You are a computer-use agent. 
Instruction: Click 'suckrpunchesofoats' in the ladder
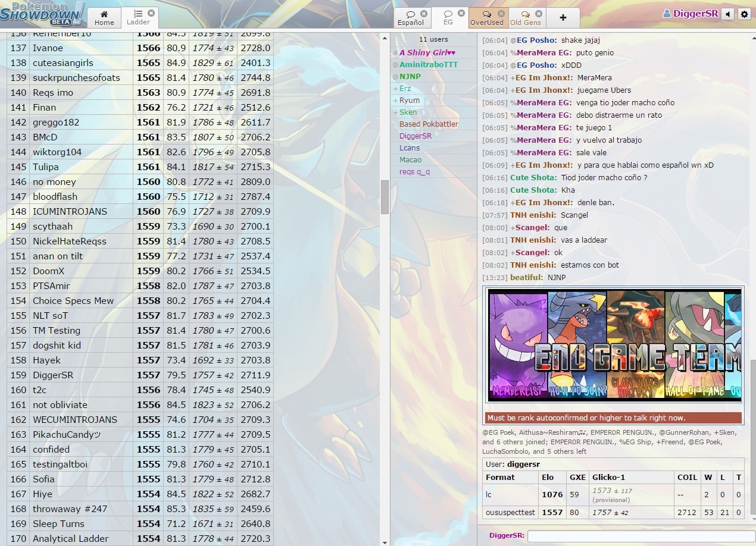[140, 77]
